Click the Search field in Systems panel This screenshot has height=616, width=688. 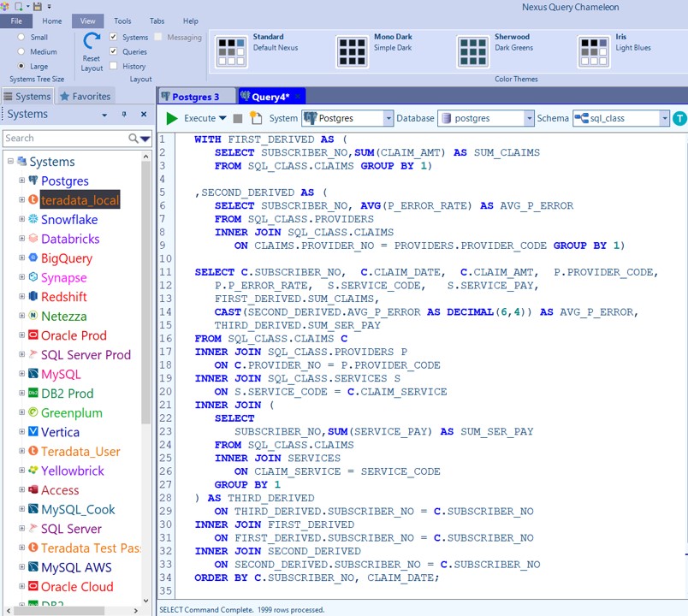pos(64,139)
